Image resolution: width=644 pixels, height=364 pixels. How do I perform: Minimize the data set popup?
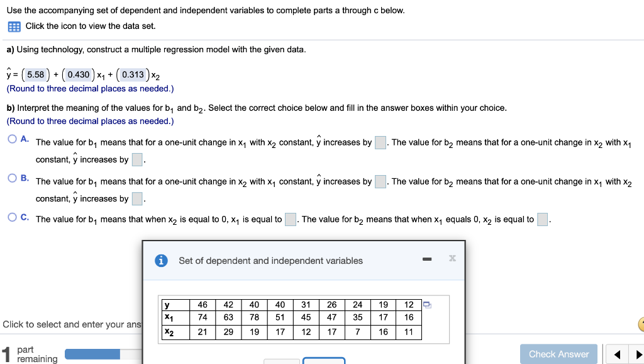[x=427, y=259]
